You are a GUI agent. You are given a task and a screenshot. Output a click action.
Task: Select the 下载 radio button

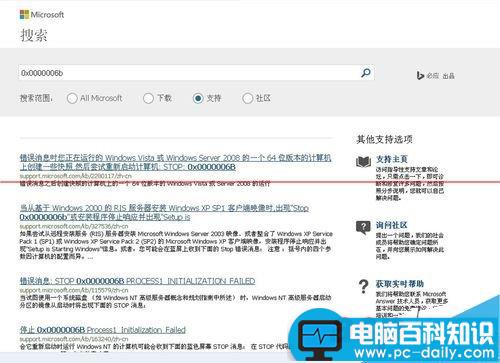(x=148, y=98)
